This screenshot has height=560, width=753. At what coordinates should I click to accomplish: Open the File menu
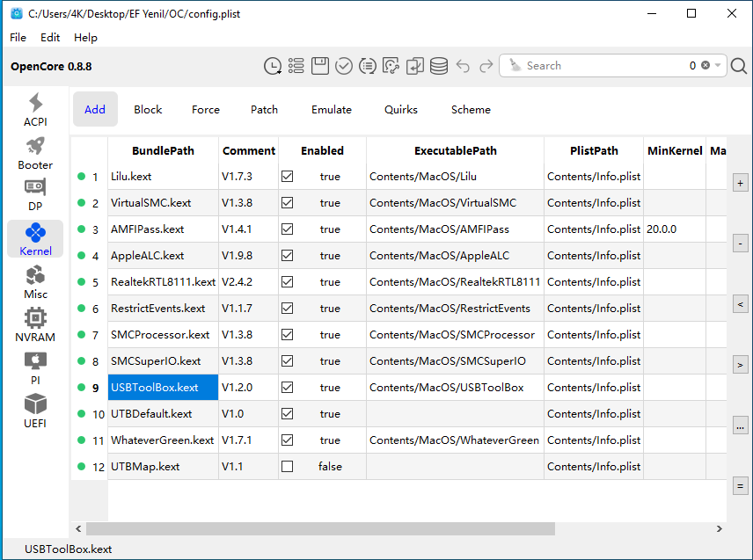tap(18, 38)
